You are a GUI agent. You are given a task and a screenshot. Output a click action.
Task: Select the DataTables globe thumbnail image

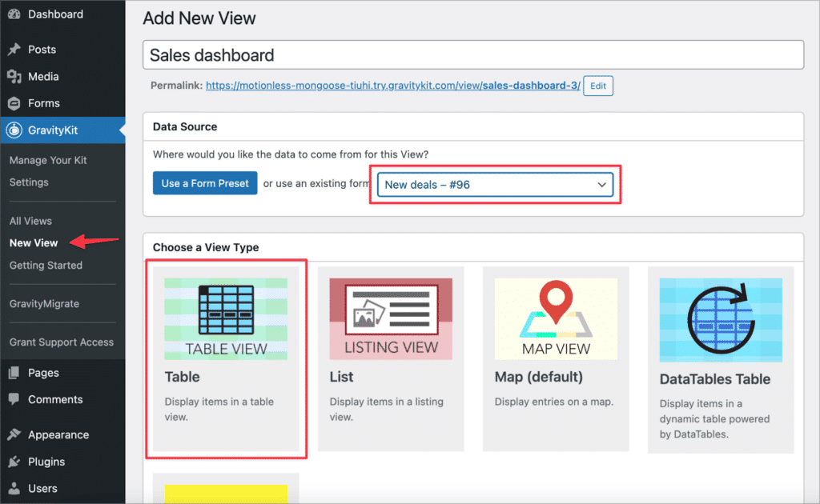coord(721,320)
